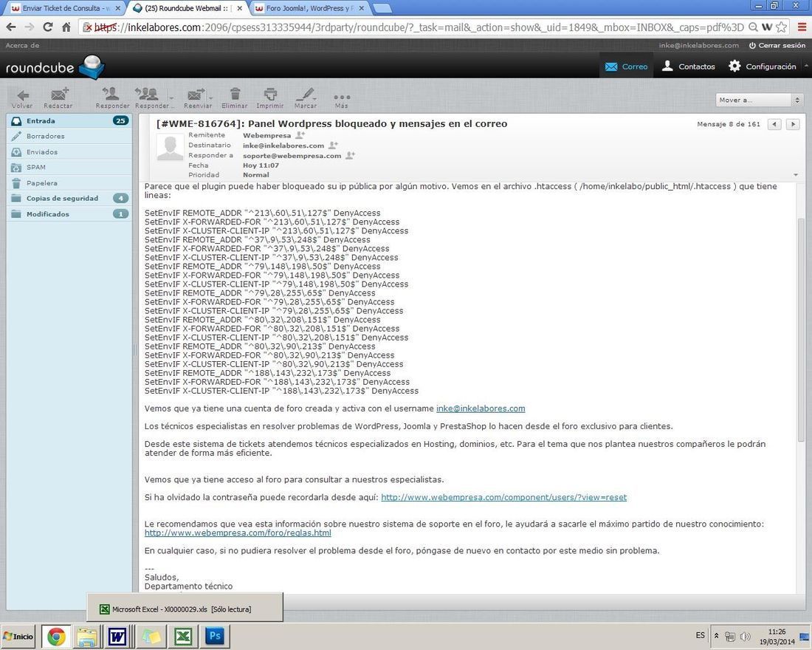Open Excel from the taskbar
Screen dimensions: 812x650
coord(182,636)
